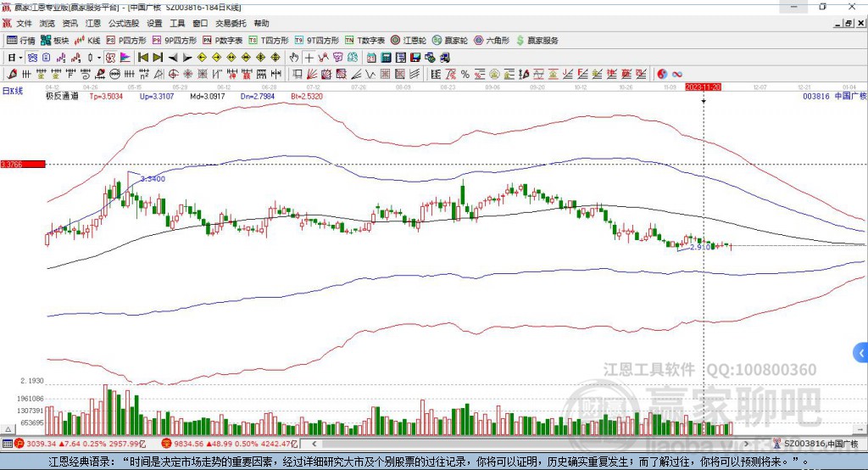Click the red floppy save icon
868x470 pixels.
[415, 58]
